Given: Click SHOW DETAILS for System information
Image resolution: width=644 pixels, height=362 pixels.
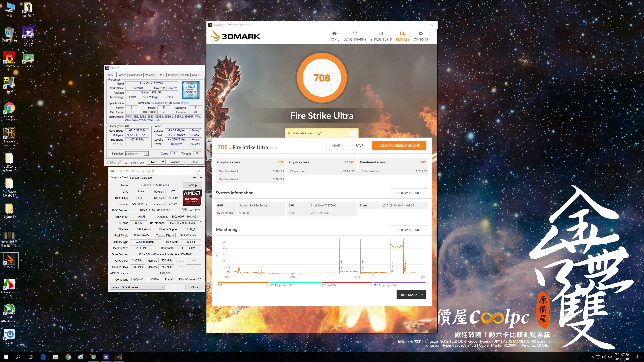Looking at the screenshot, I should tap(409, 193).
